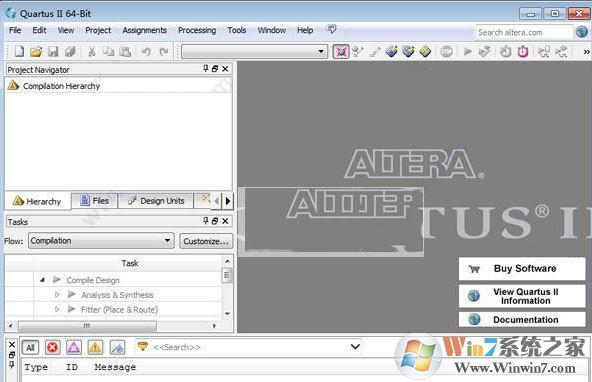Click the Stop Processing round icon
This screenshot has width=592, height=382.
click(447, 51)
